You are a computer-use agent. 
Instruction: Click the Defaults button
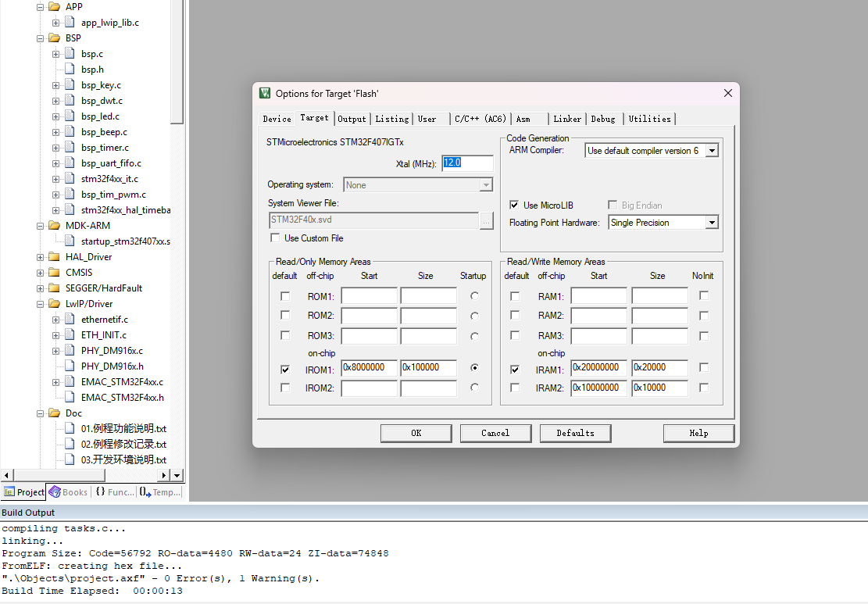click(575, 433)
